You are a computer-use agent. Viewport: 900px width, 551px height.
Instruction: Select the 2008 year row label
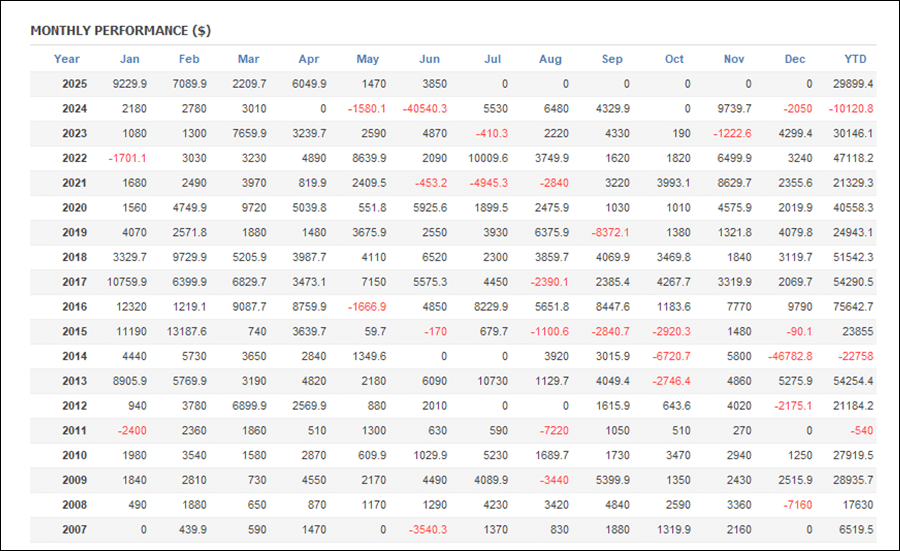(x=75, y=505)
